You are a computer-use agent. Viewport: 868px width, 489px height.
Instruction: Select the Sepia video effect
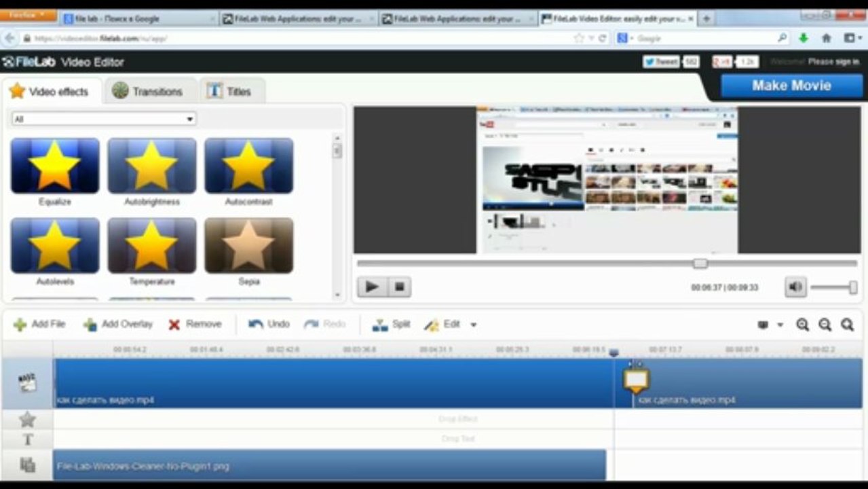point(248,245)
